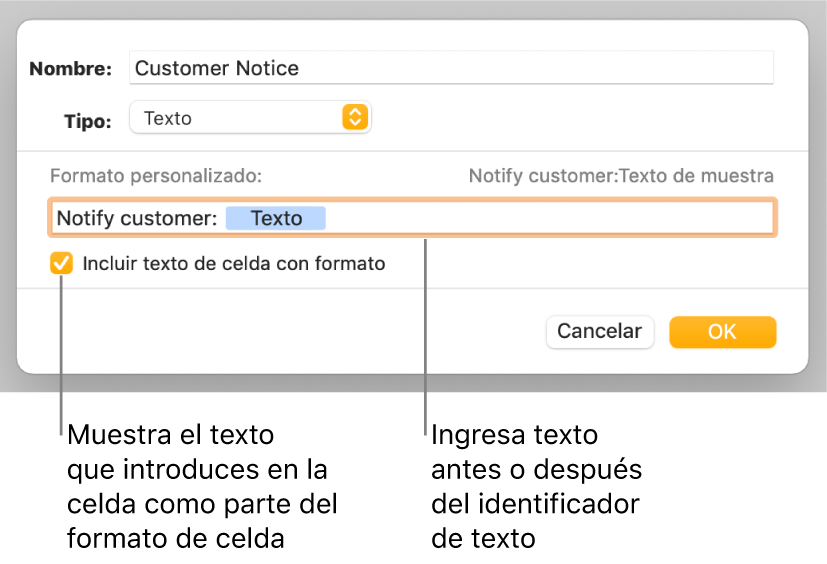Click the orange arrows on the Tipo popup

pyautogui.click(x=355, y=117)
